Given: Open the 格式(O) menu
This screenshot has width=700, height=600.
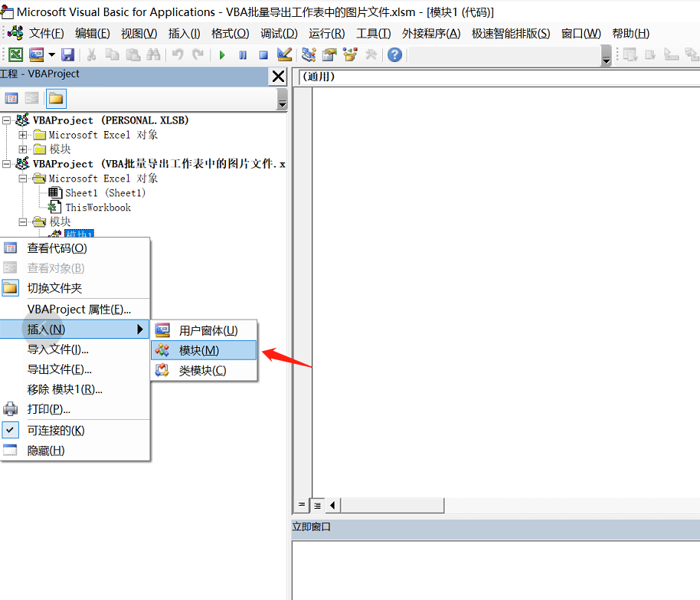Looking at the screenshot, I should click(x=230, y=34).
